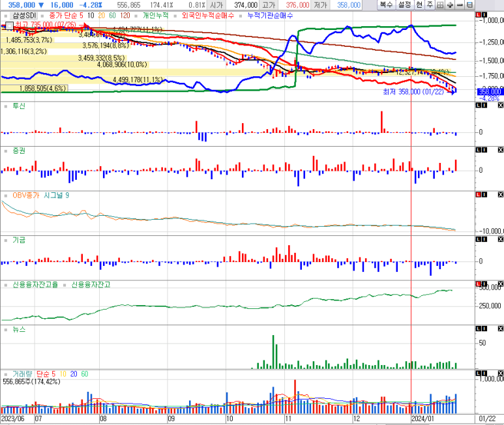The width and height of the screenshot is (504, 425).
Task: Toggle the small square box beside 최고 label
Action: tap(9, 25)
